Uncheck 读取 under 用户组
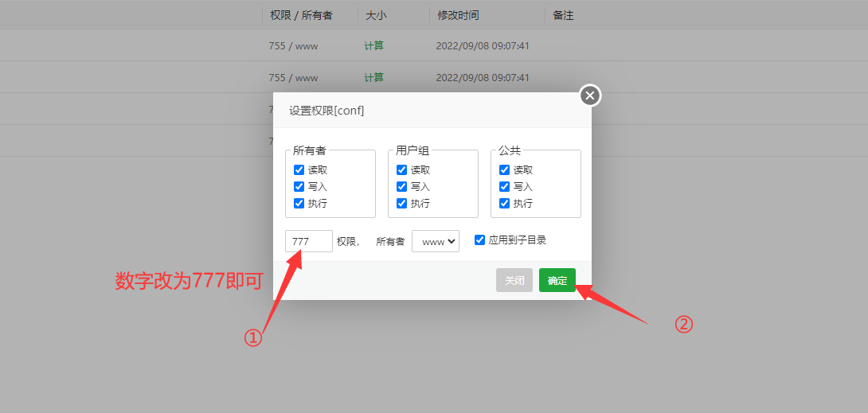This screenshot has width=868, height=413. 402,169
